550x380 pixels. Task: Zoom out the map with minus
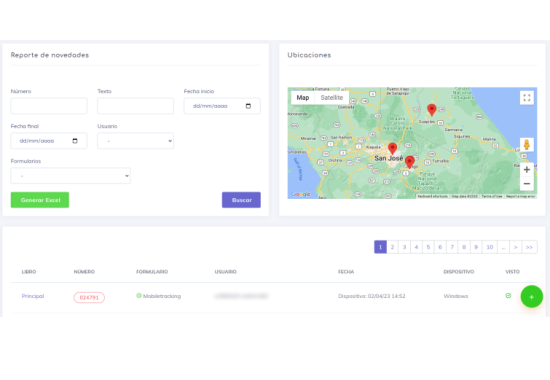click(x=526, y=184)
